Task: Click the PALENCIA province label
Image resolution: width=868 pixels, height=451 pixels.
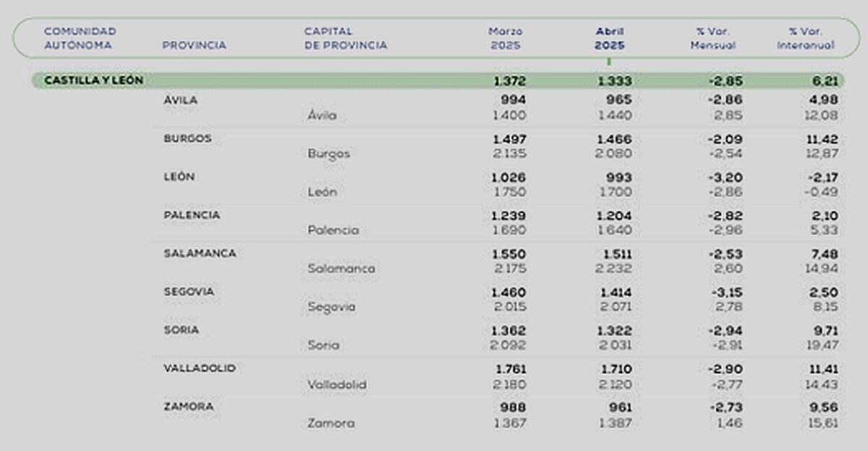Action: click(x=192, y=215)
